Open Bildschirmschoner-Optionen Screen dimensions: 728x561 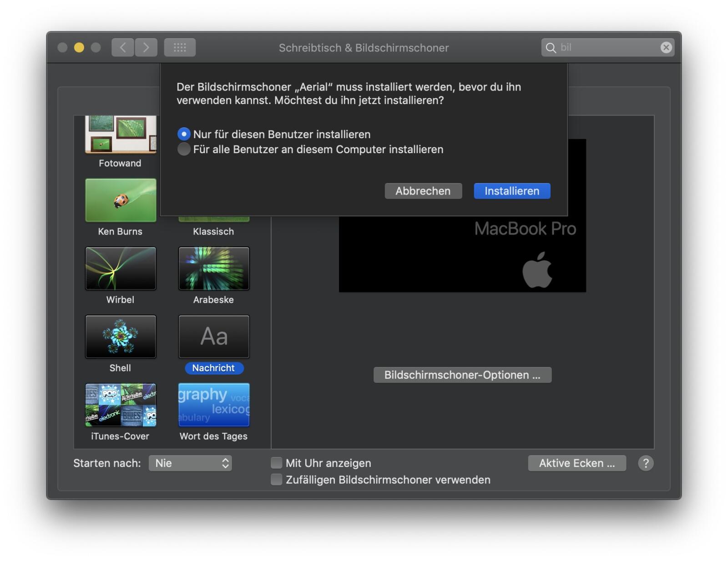[x=462, y=375]
